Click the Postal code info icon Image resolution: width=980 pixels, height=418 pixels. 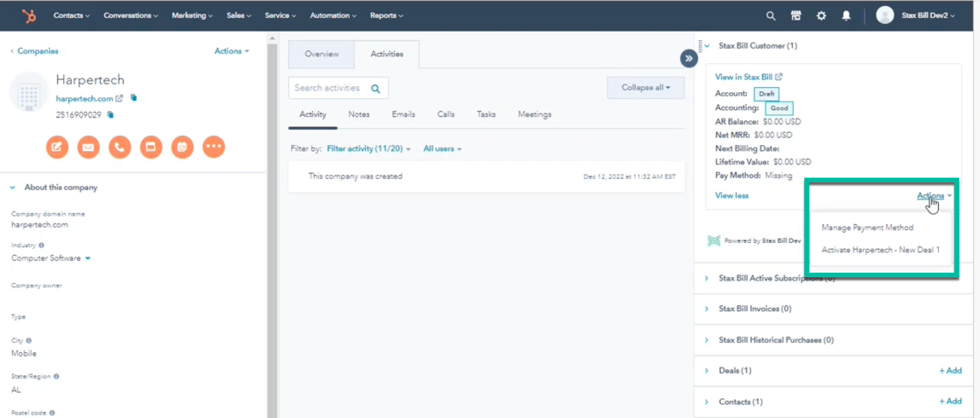pos(52,413)
